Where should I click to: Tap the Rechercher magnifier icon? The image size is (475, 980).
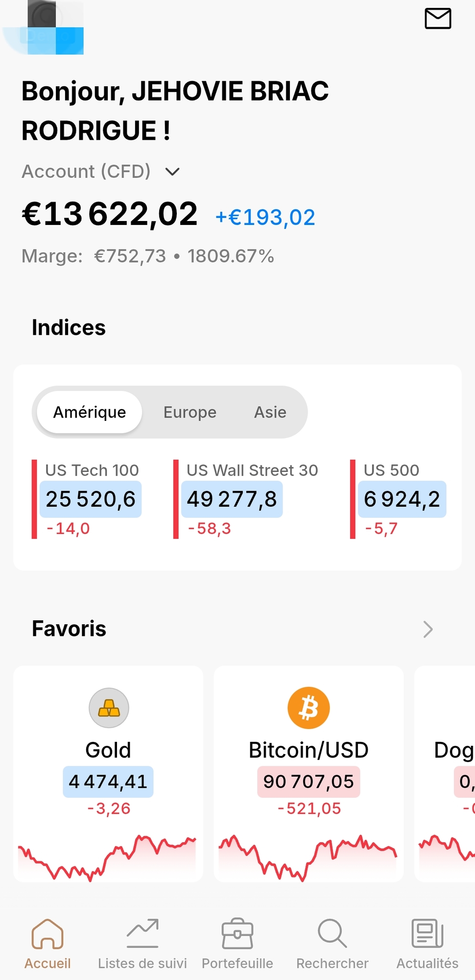(x=332, y=934)
